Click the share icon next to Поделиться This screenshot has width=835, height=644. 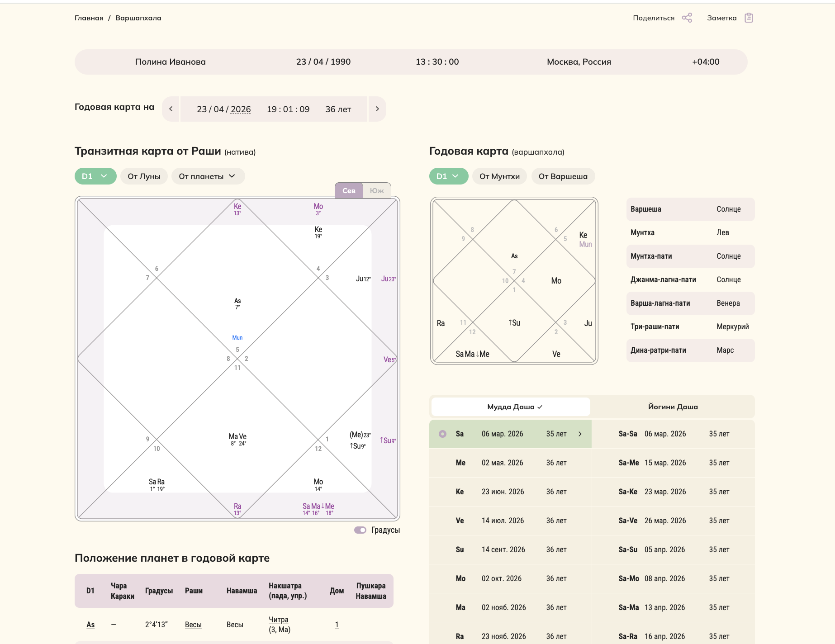687,18
